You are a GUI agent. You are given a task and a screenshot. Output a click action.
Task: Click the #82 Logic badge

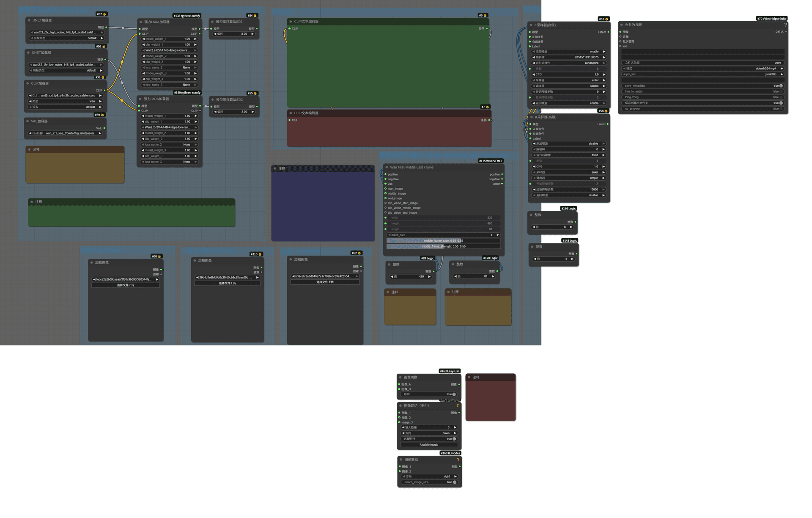pyautogui.click(x=427, y=258)
